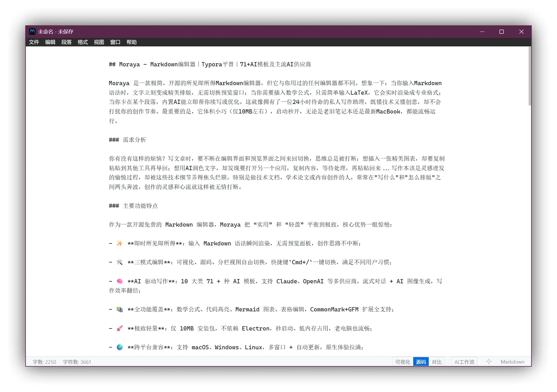Open the 文件 file menu
This screenshot has width=557, height=392.
pyautogui.click(x=34, y=42)
